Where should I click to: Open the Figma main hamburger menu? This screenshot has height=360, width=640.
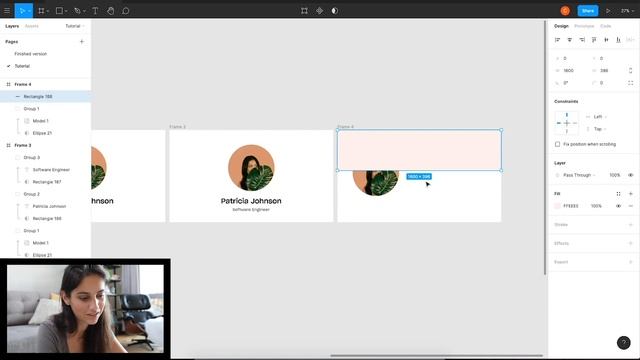click(7, 11)
